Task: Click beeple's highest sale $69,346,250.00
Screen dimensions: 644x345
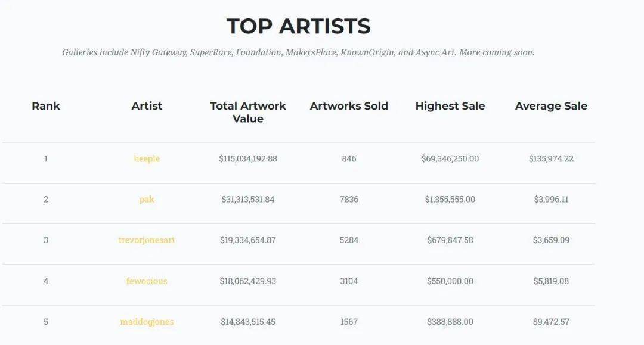Action: tap(450, 158)
